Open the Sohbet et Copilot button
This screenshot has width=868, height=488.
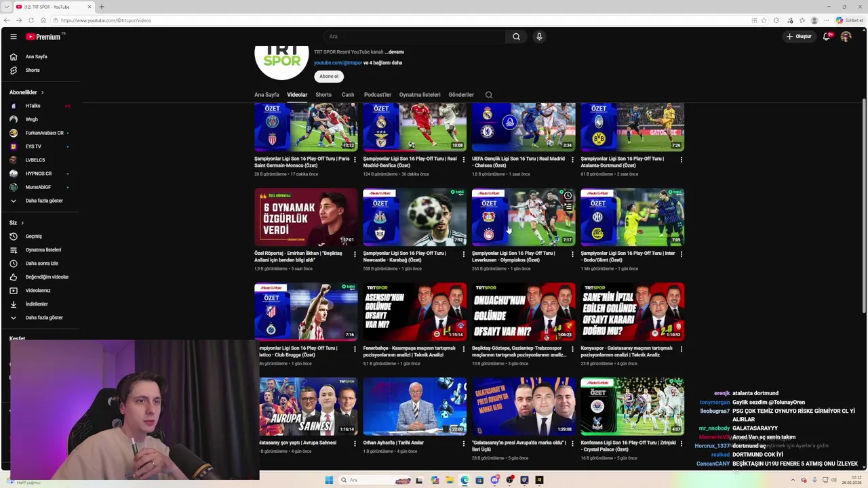[850, 20]
